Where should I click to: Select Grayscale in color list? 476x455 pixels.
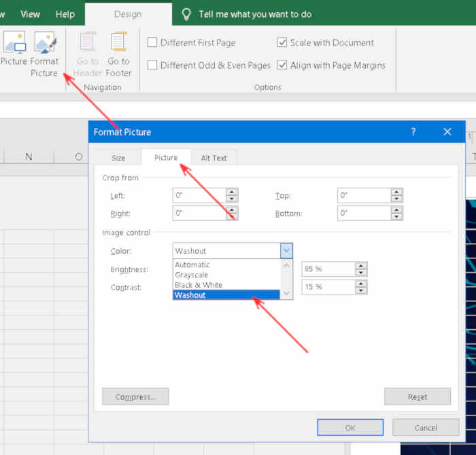pos(226,275)
